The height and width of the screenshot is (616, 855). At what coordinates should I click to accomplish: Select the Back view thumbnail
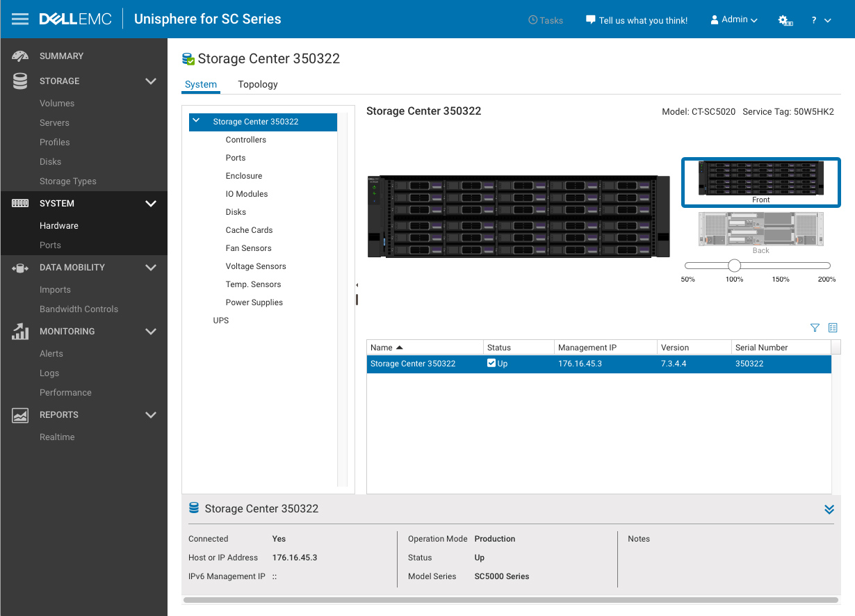click(x=761, y=233)
